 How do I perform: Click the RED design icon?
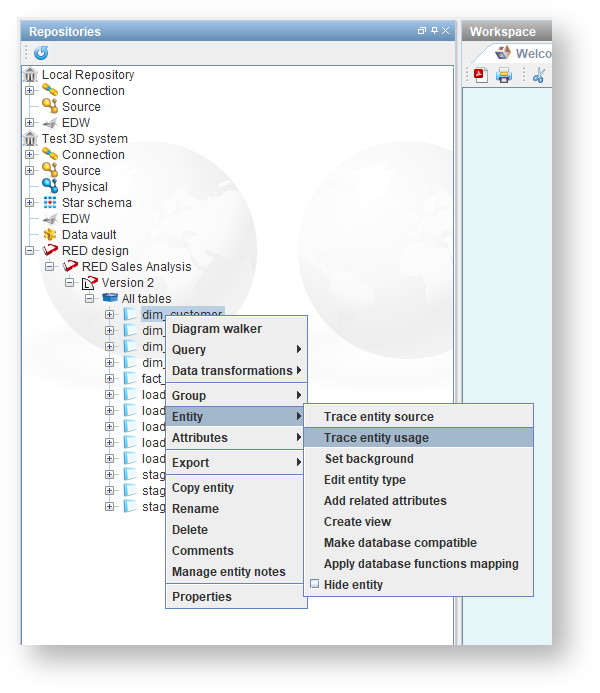[50, 250]
